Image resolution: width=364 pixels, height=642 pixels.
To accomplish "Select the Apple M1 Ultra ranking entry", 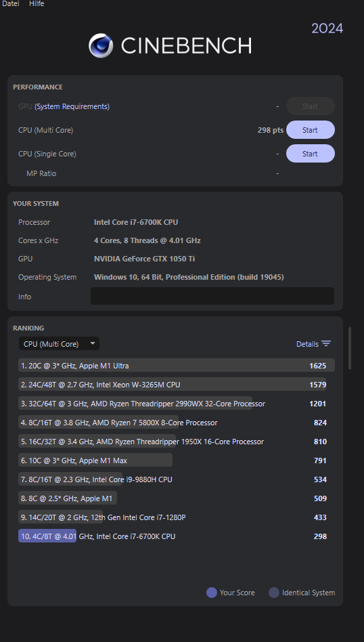I will pos(177,365).
